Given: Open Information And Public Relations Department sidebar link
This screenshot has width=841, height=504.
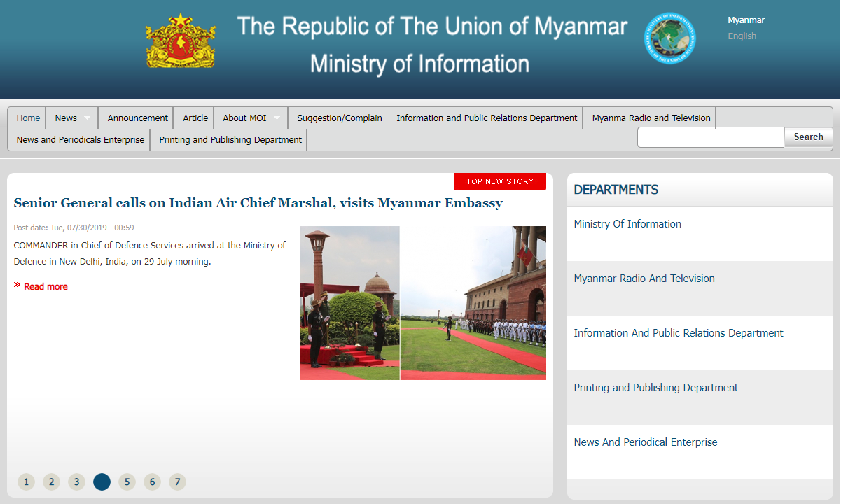Looking at the screenshot, I should point(679,333).
